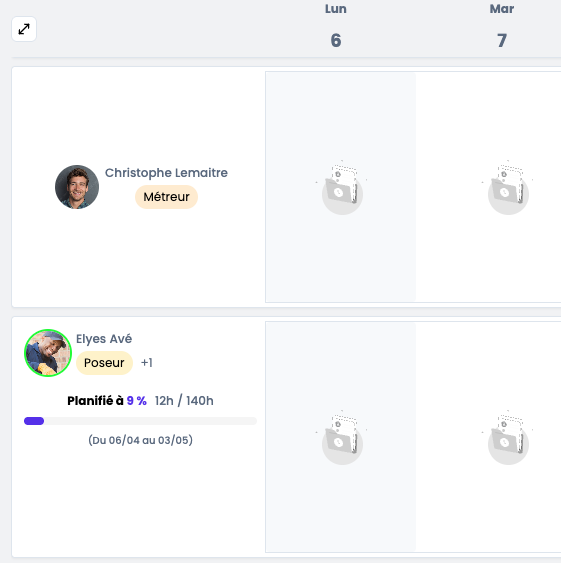Click the expand fullscreen arrows icon
The height and width of the screenshot is (563, 561).
[24, 29]
